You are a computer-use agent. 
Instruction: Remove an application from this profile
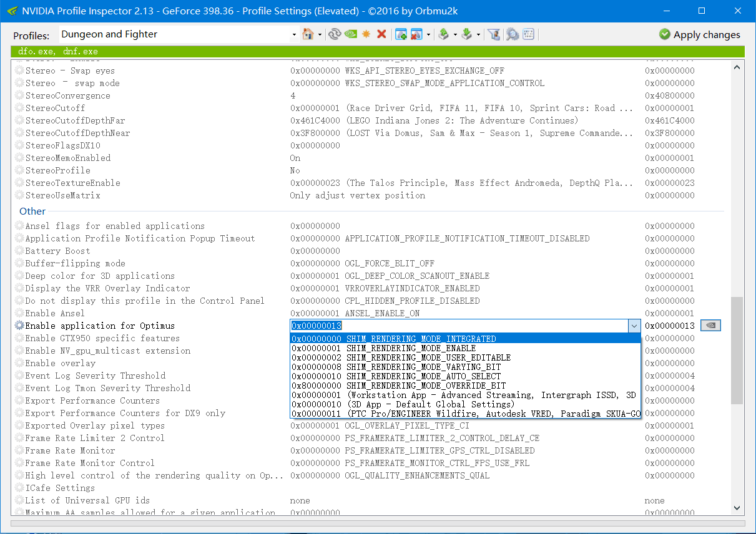coord(416,34)
